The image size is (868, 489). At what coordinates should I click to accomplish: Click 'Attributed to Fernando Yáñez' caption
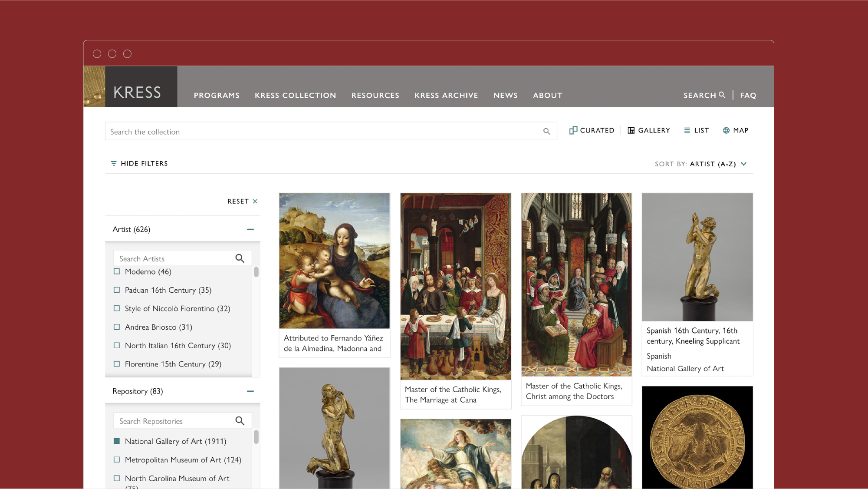(x=333, y=343)
